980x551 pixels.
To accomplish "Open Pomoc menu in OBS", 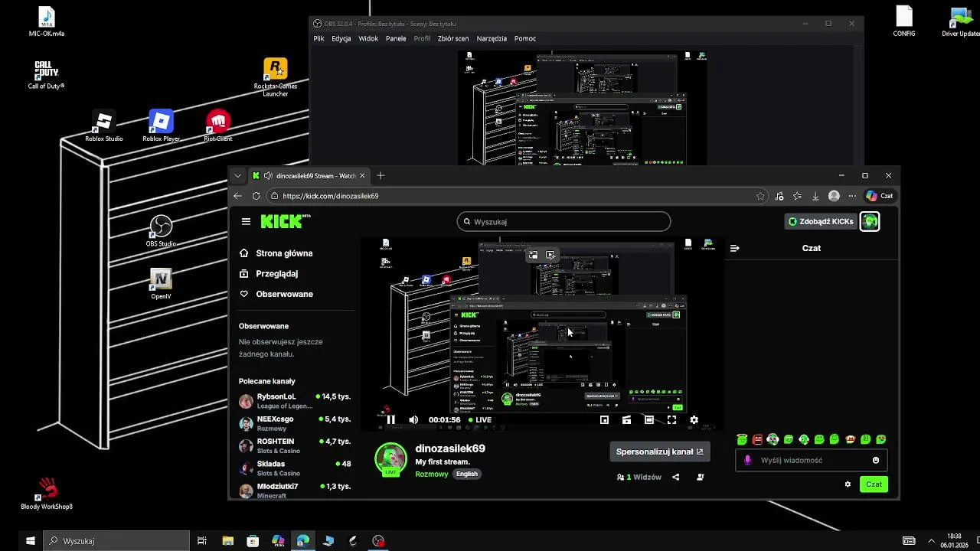I will (525, 38).
